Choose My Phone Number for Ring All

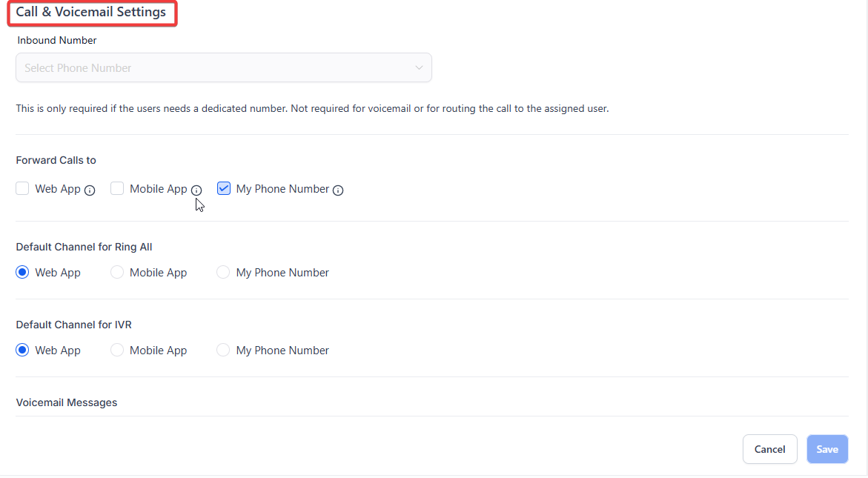coord(223,273)
